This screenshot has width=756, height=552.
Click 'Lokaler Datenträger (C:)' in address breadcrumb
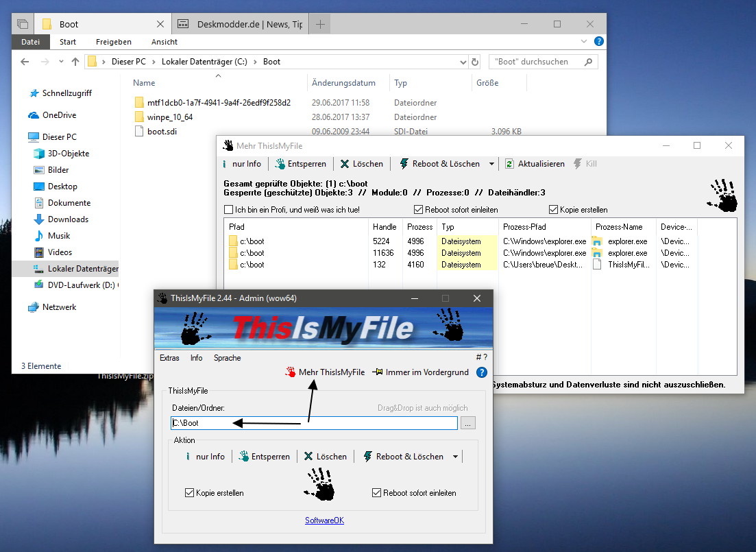coord(204,62)
